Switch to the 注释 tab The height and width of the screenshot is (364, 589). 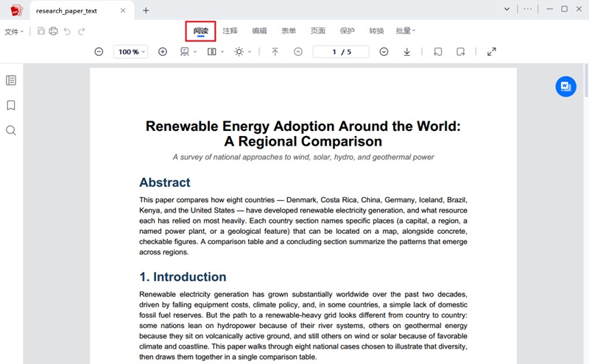click(230, 31)
